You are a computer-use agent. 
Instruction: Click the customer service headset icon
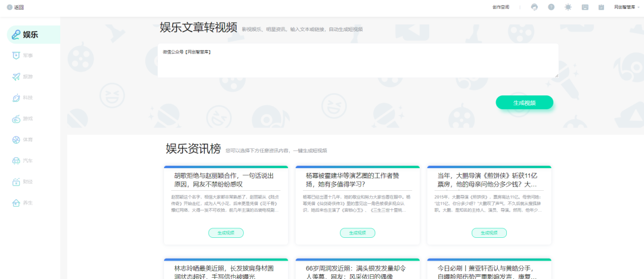point(534,7)
